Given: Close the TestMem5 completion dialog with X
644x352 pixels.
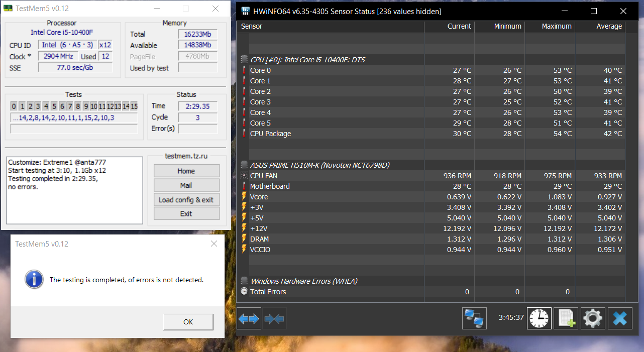Looking at the screenshot, I should pyautogui.click(x=214, y=244).
